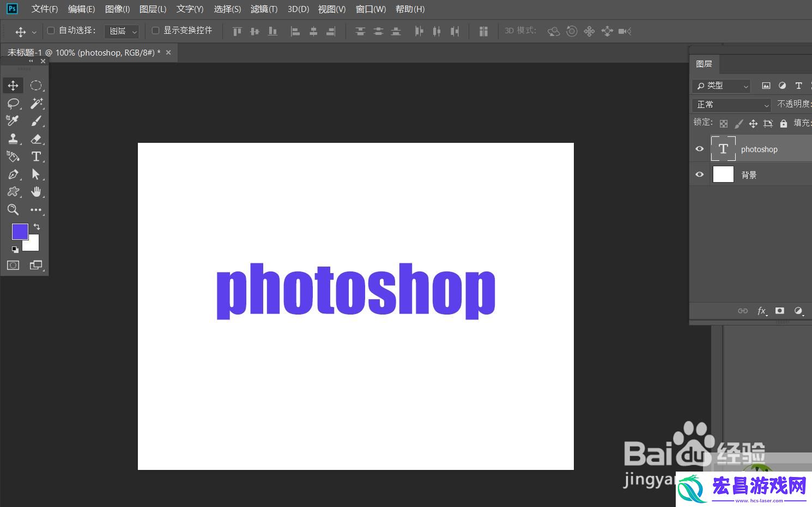Select the Clone Stamp tool

click(x=13, y=138)
